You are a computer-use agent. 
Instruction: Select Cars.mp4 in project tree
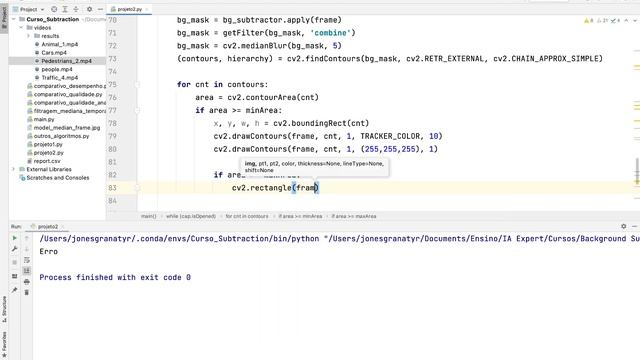pos(54,53)
